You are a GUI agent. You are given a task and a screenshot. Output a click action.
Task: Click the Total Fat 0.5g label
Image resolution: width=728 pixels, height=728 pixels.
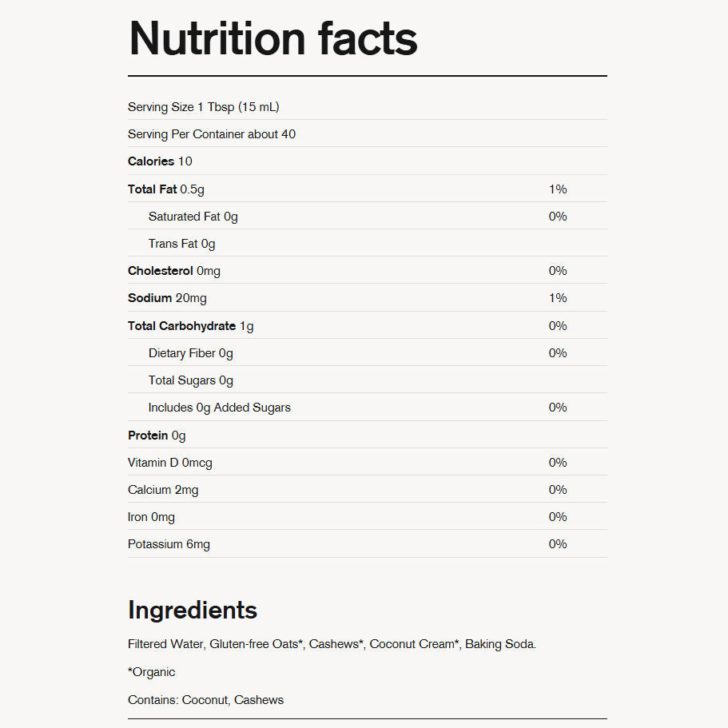(166, 189)
